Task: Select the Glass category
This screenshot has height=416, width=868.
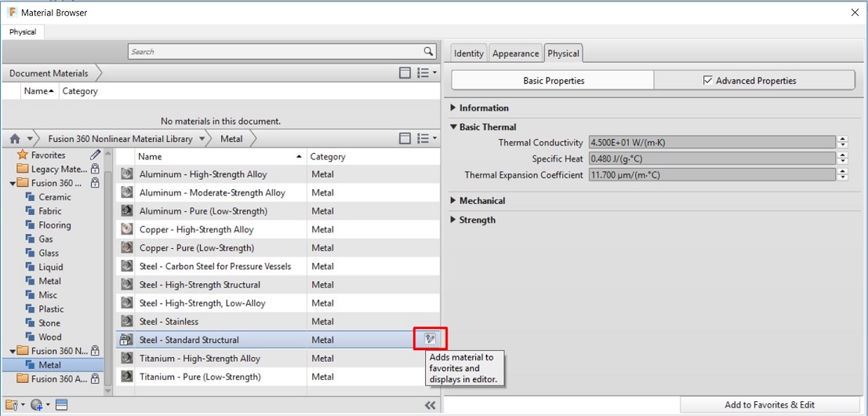Action: (x=42, y=254)
